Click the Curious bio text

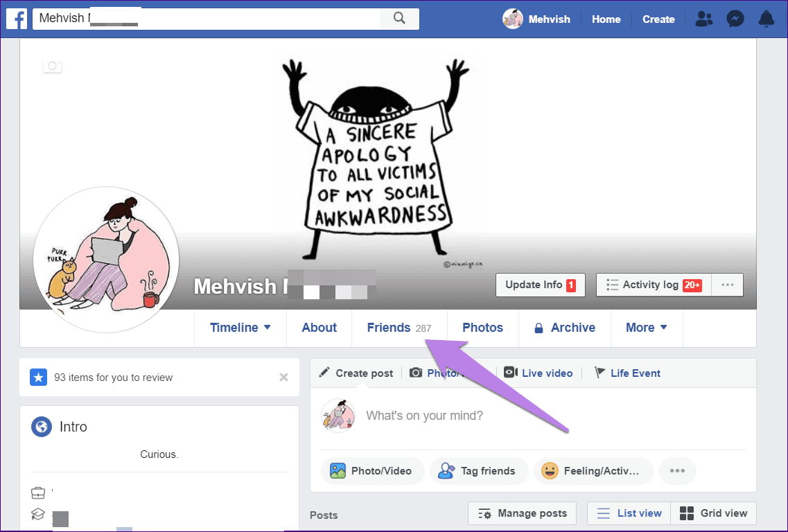159,454
